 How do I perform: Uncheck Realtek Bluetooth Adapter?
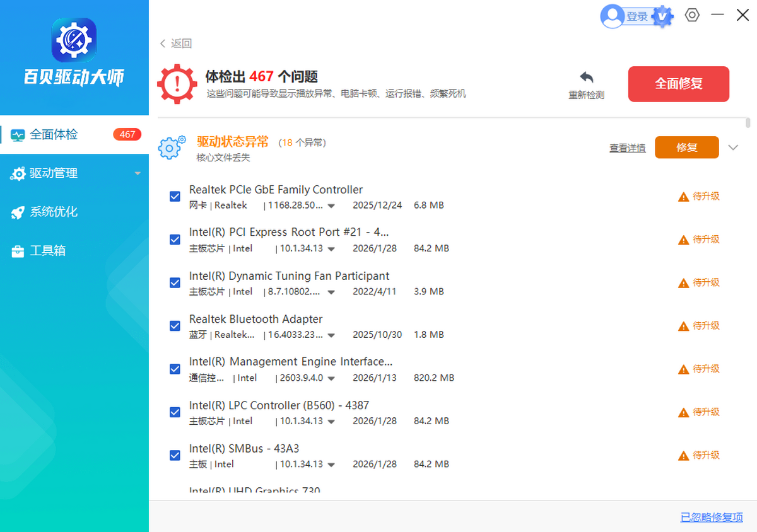pos(175,326)
